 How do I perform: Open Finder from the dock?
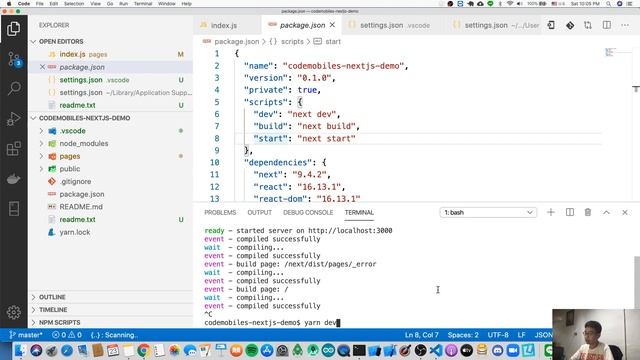(x=20, y=351)
